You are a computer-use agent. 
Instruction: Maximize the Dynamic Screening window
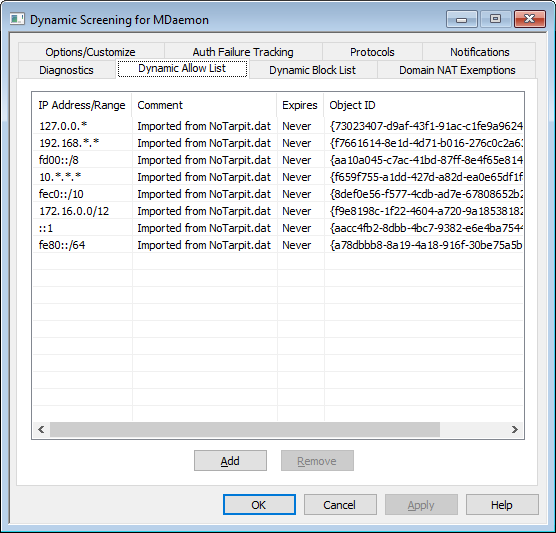(x=495, y=19)
